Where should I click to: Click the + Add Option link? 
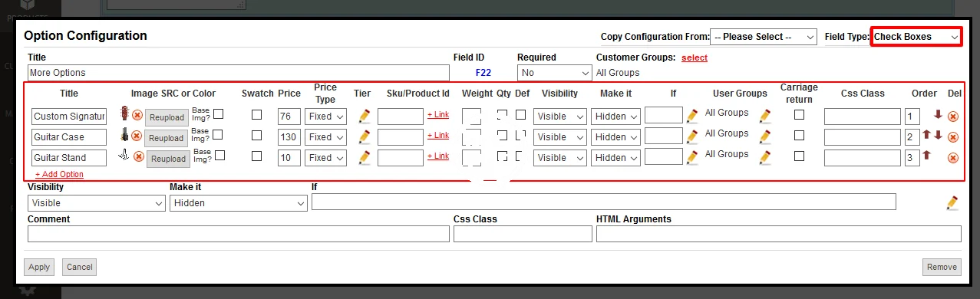[x=59, y=175]
